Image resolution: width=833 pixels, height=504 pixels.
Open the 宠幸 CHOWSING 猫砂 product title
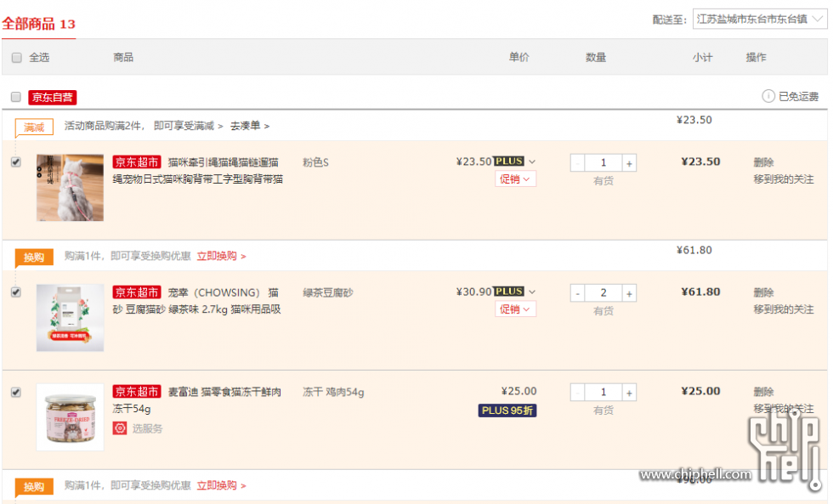[196, 301]
